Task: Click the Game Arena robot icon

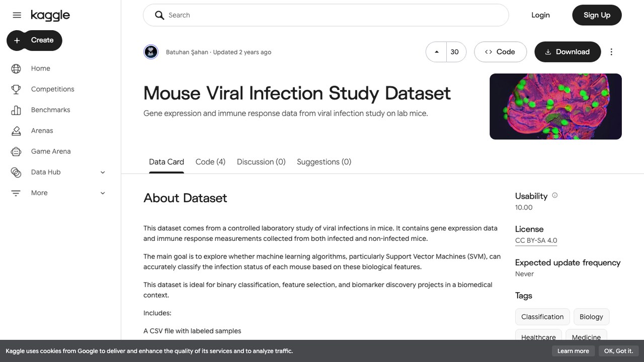Action: pos(16,151)
